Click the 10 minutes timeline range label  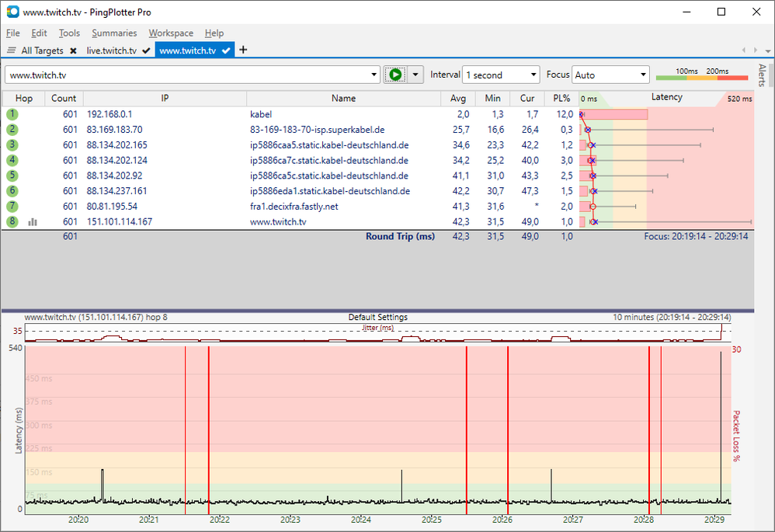[x=672, y=317]
